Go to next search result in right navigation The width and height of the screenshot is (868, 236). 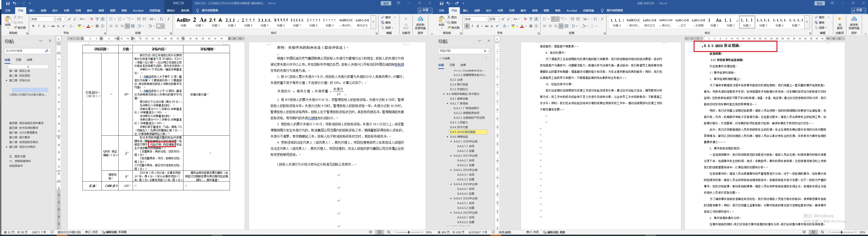(x=488, y=58)
